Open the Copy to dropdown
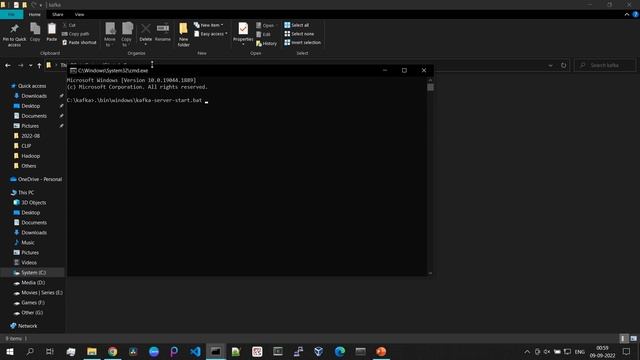640x360 pixels. tap(127, 35)
